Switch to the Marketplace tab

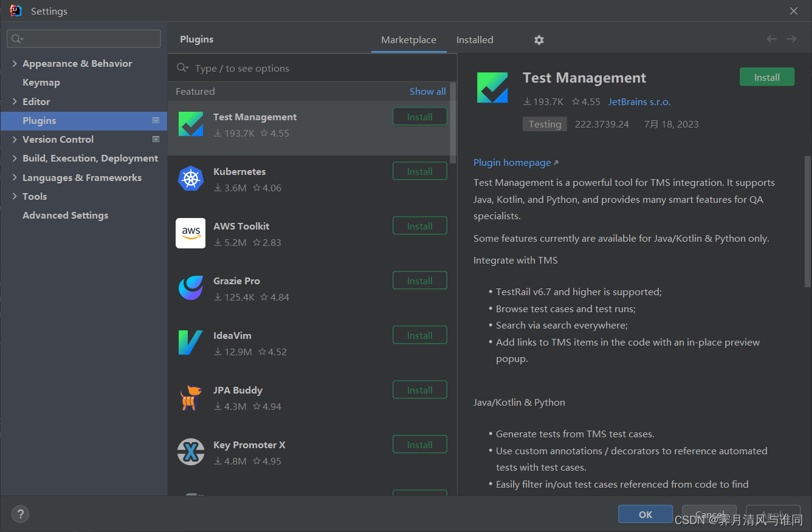(408, 39)
